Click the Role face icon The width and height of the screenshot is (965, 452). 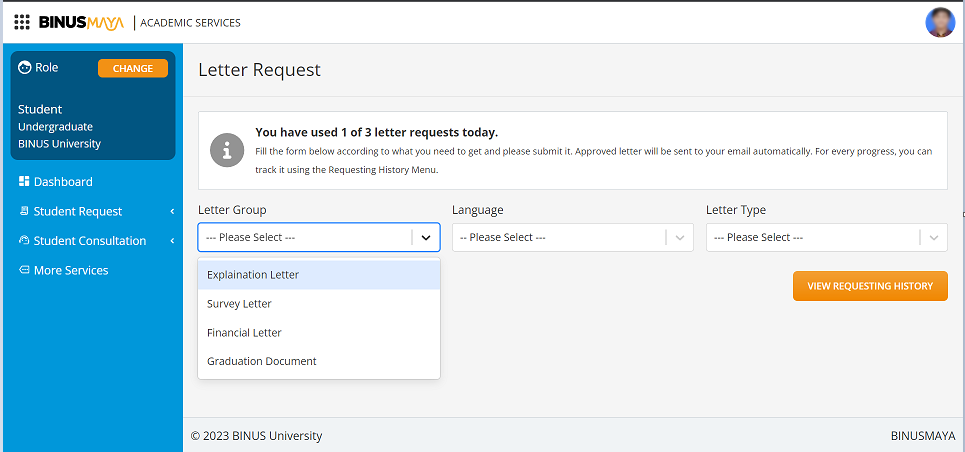(x=25, y=68)
